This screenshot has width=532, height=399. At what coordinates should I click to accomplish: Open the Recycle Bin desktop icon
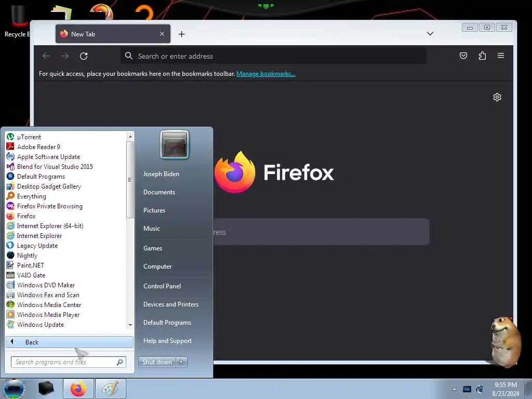point(17,21)
